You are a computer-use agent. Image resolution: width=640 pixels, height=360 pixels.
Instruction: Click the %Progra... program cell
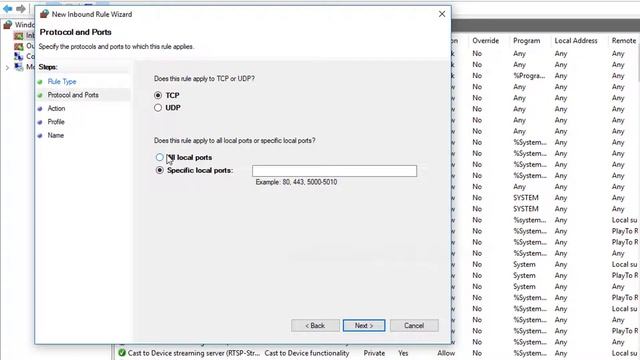(529, 76)
